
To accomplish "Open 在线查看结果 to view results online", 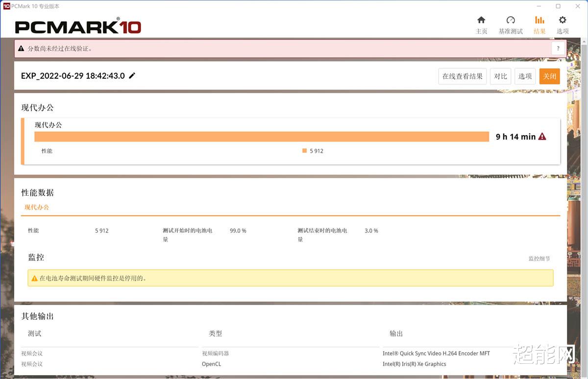I will [462, 76].
